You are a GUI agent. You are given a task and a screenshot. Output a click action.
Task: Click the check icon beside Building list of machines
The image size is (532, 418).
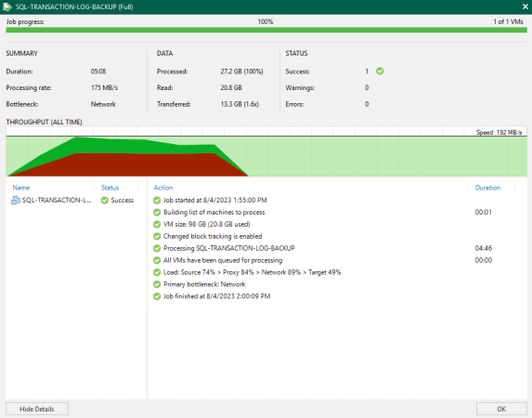point(157,212)
